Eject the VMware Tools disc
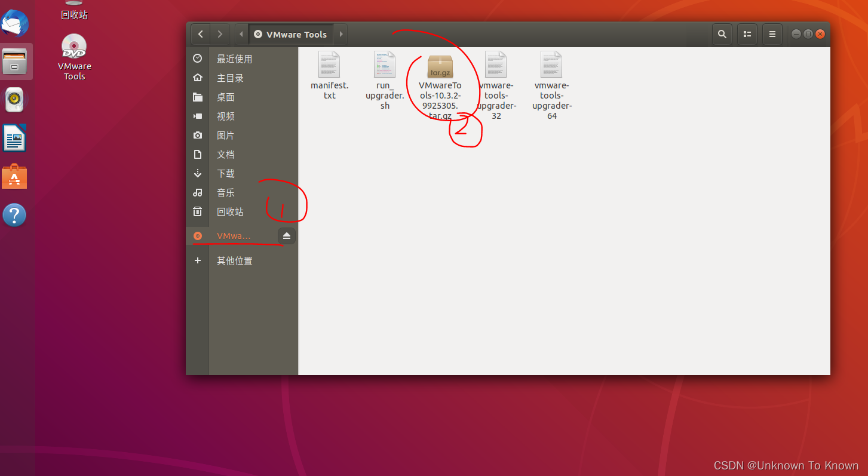868x476 pixels. coord(287,236)
